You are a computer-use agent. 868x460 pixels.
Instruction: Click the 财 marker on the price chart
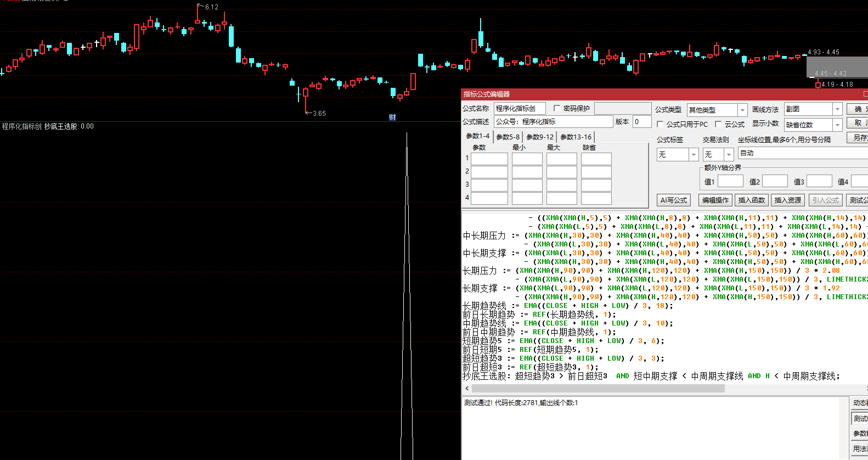392,117
